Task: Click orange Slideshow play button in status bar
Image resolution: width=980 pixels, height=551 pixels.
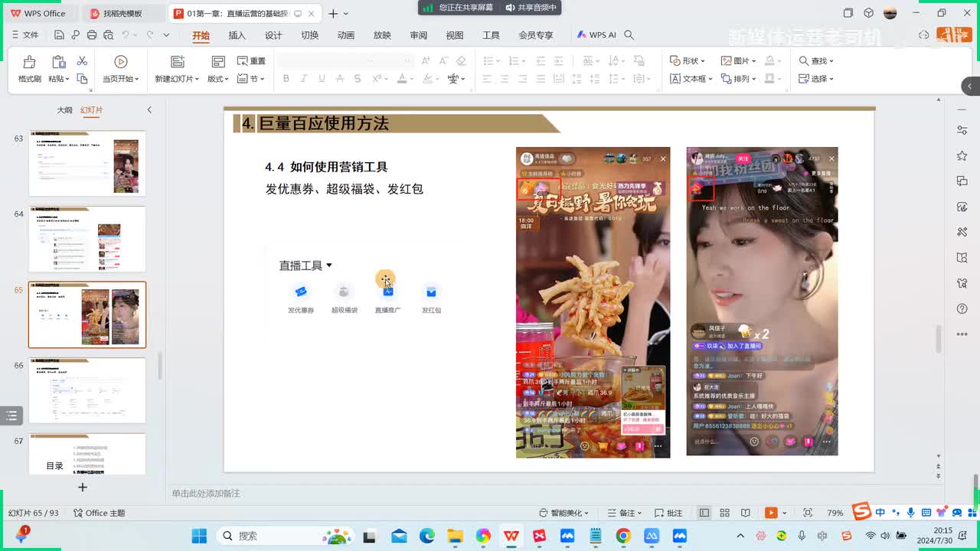Action: click(x=771, y=513)
